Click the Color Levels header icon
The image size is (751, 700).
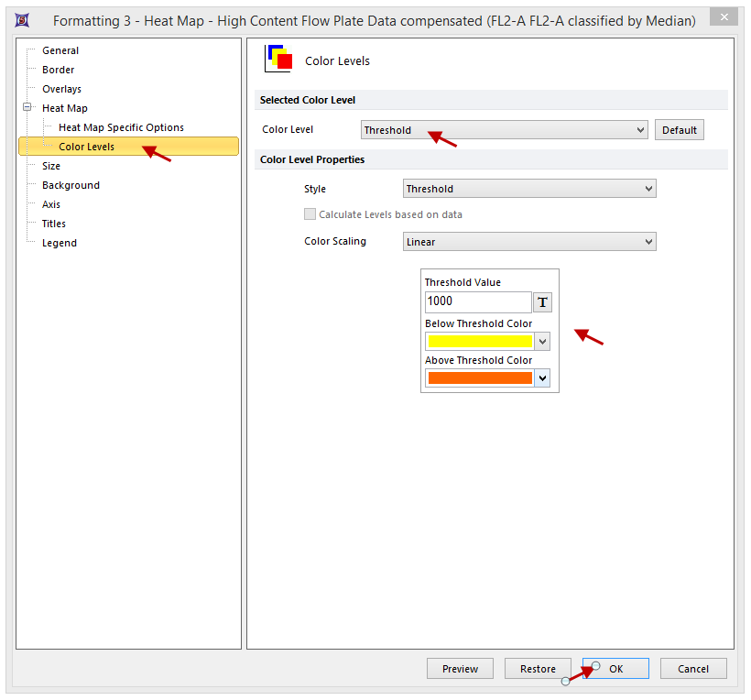tap(278, 59)
